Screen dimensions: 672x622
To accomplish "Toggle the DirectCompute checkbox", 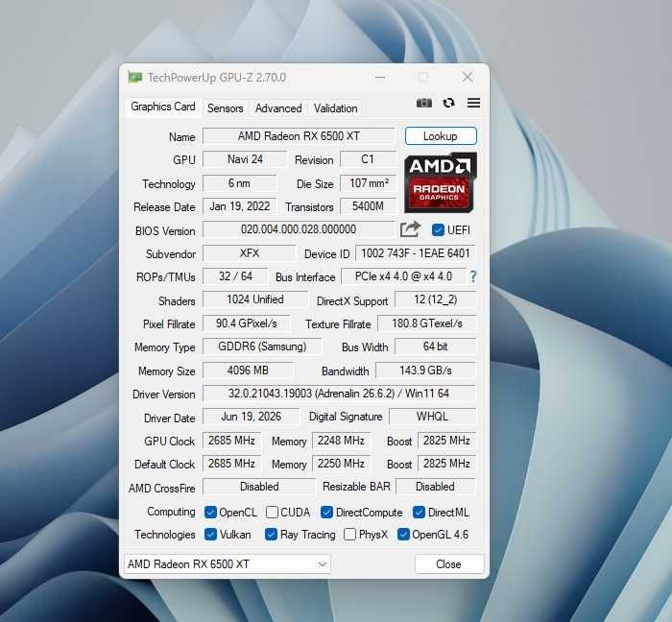I will pyautogui.click(x=326, y=513).
